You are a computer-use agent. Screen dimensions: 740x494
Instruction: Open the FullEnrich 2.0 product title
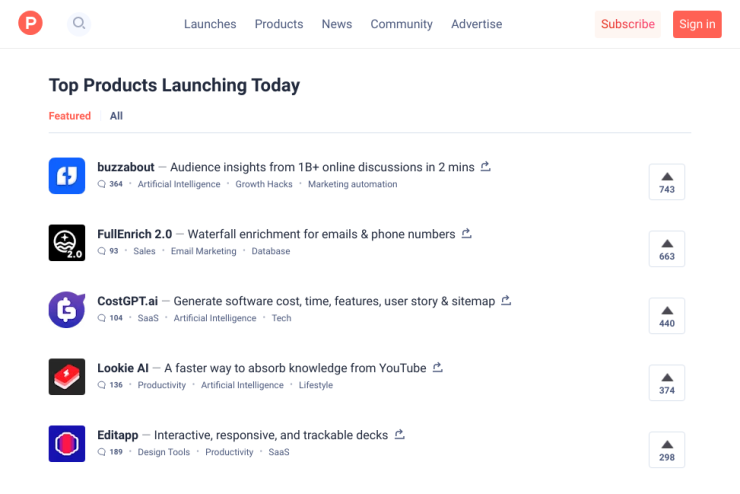pyautogui.click(x=135, y=234)
